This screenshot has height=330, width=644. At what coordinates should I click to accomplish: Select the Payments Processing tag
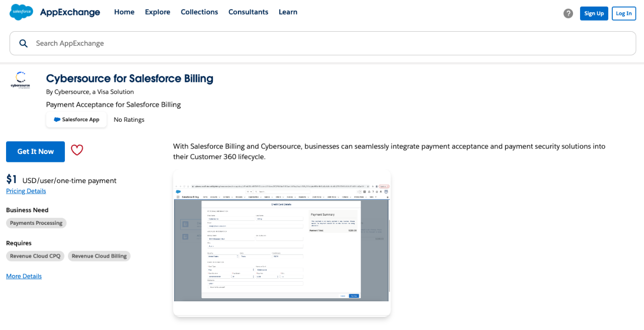[36, 223]
